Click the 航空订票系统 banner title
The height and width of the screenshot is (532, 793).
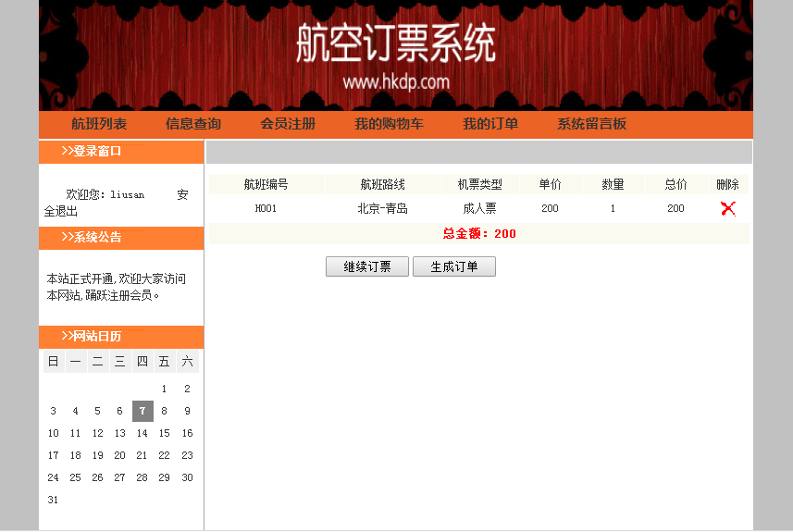(x=396, y=43)
